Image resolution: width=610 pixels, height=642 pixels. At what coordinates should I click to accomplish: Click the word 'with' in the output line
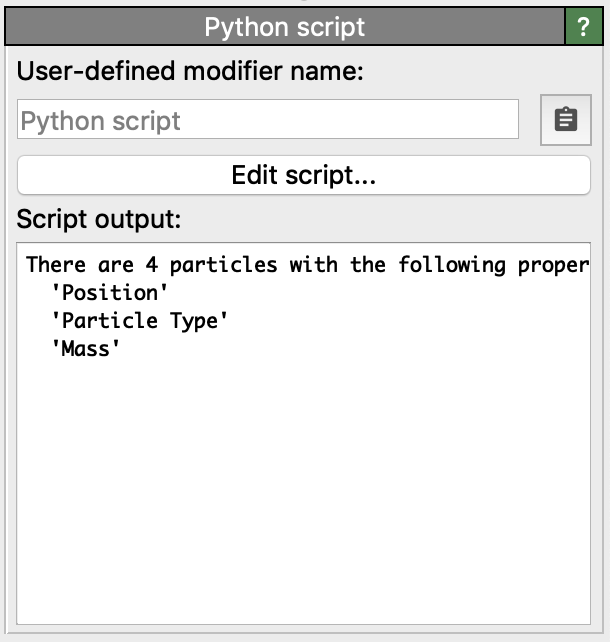click(314, 265)
